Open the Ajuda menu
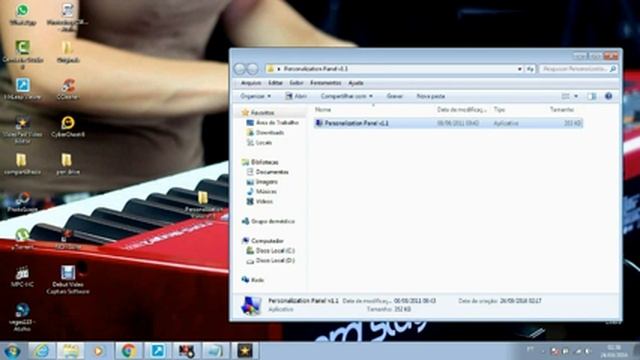Screen dimensions: 640x360 coord(356,83)
